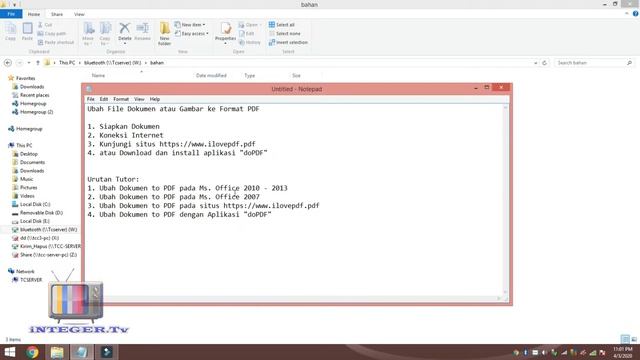This screenshot has height=360, width=640.
Task: Open New item dropdown in ribbon
Action: click(x=190, y=25)
